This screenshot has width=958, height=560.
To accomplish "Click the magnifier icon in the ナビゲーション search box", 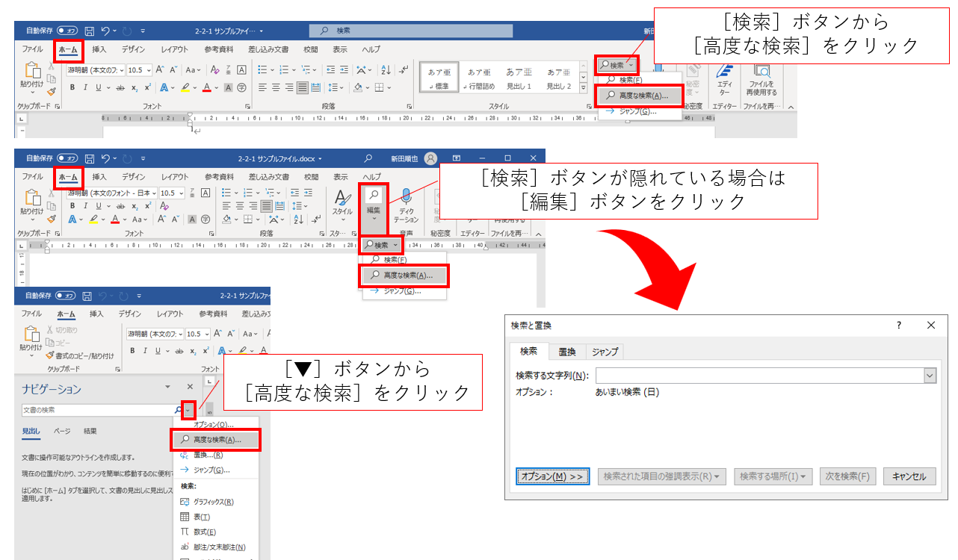I will pyautogui.click(x=178, y=410).
